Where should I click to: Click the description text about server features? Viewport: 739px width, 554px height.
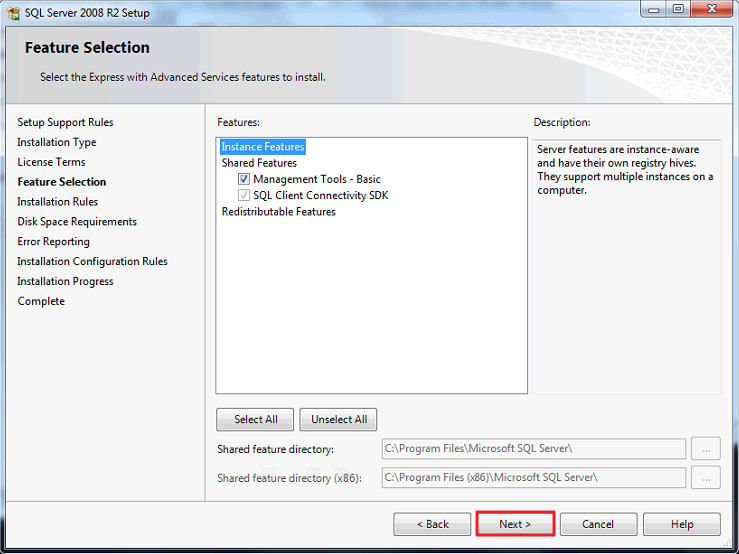pyautogui.click(x=625, y=170)
